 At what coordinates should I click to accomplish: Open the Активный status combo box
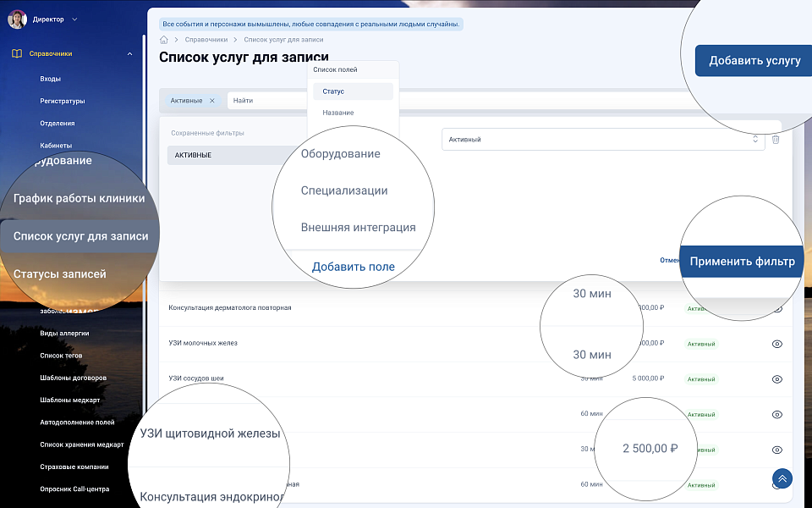(602, 140)
